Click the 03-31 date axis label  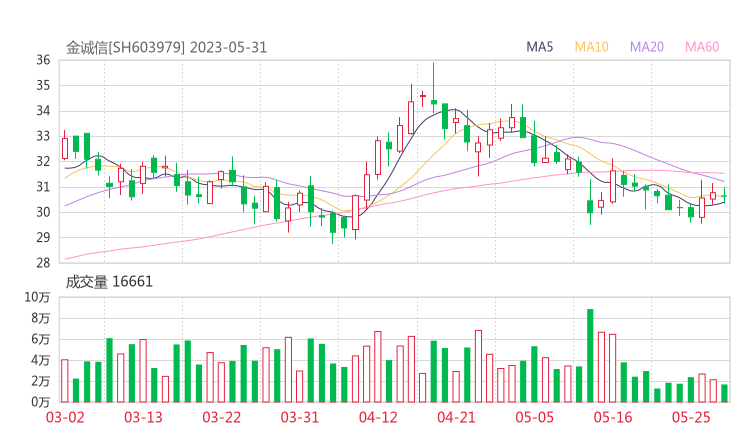[x=300, y=417]
